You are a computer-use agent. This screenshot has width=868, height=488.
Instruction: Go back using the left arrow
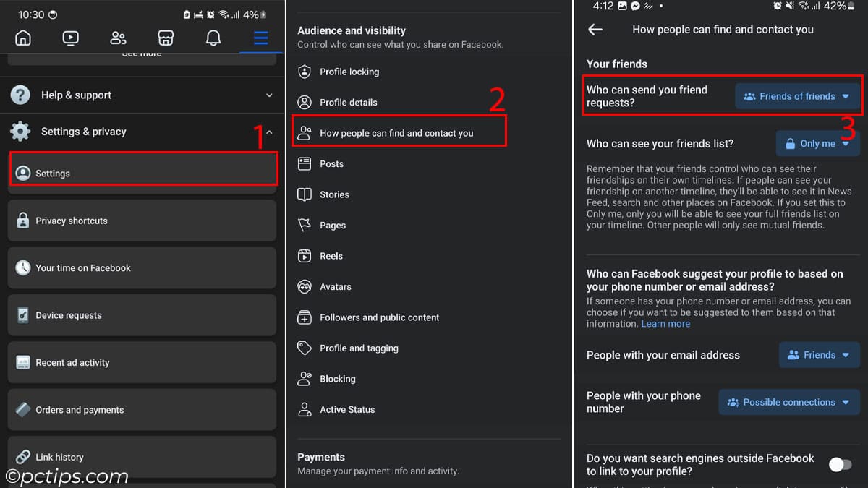tap(595, 30)
